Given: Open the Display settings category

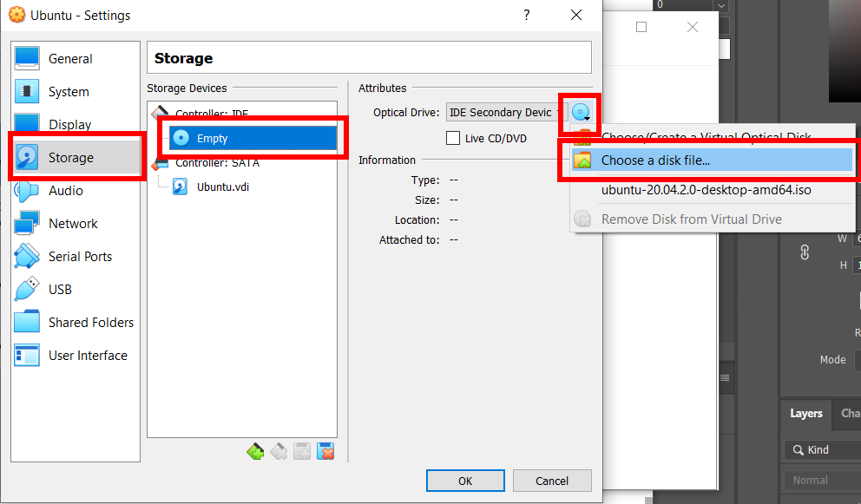Looking at the screenshot, I should click(x=76, y=123).
